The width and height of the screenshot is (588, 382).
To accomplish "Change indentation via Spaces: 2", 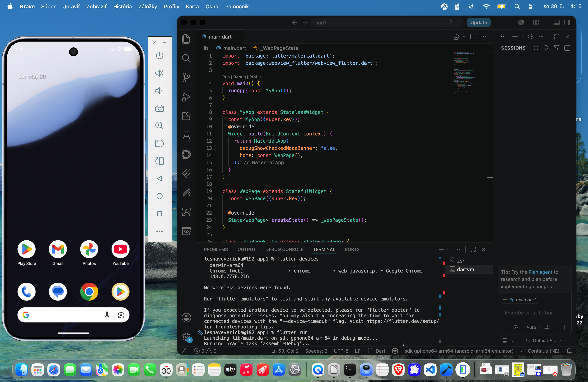I will 316,351.
